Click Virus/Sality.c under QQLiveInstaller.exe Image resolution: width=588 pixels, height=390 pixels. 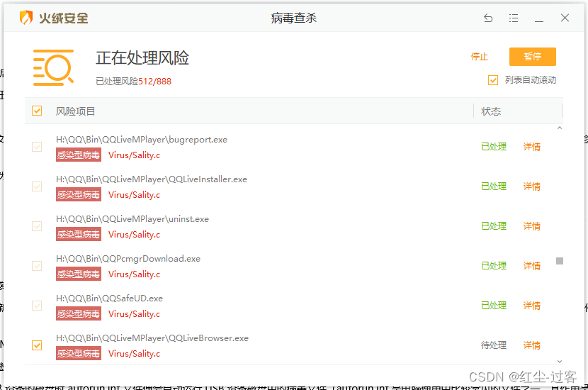click(x=135, y=195)
